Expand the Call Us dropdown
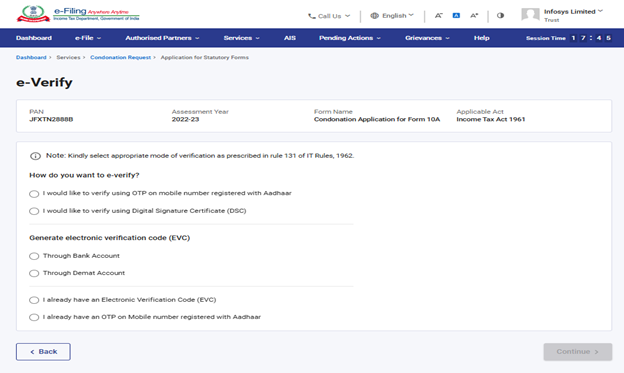This screenshot has height=373, width=624. 347,16
